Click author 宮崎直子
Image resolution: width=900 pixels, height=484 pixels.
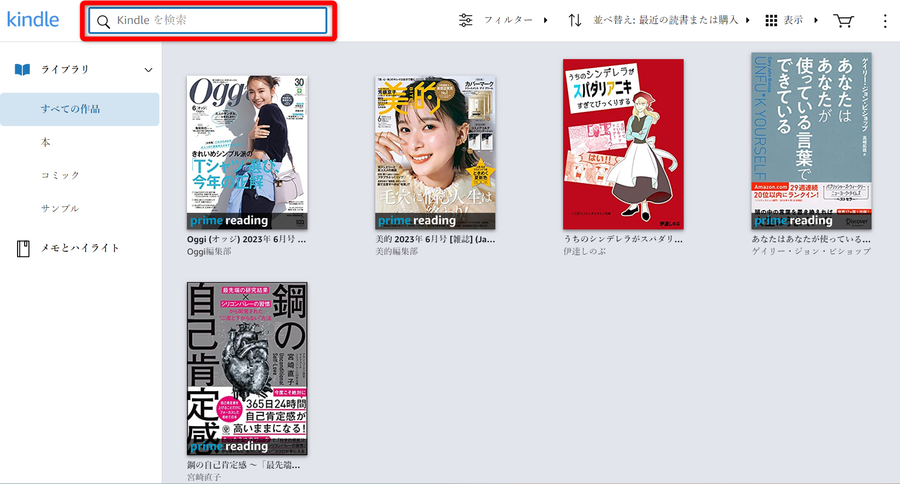tap(204, 477)
